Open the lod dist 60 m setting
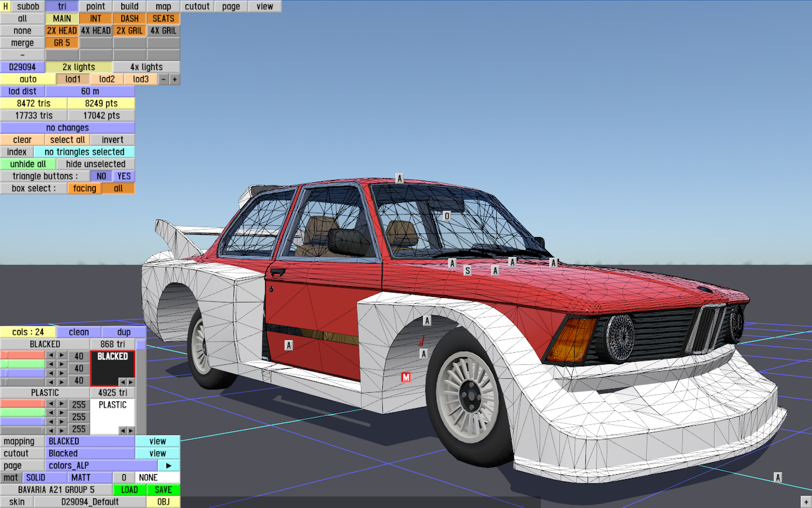Screen dimensions: 812x508 click(90, 91)
